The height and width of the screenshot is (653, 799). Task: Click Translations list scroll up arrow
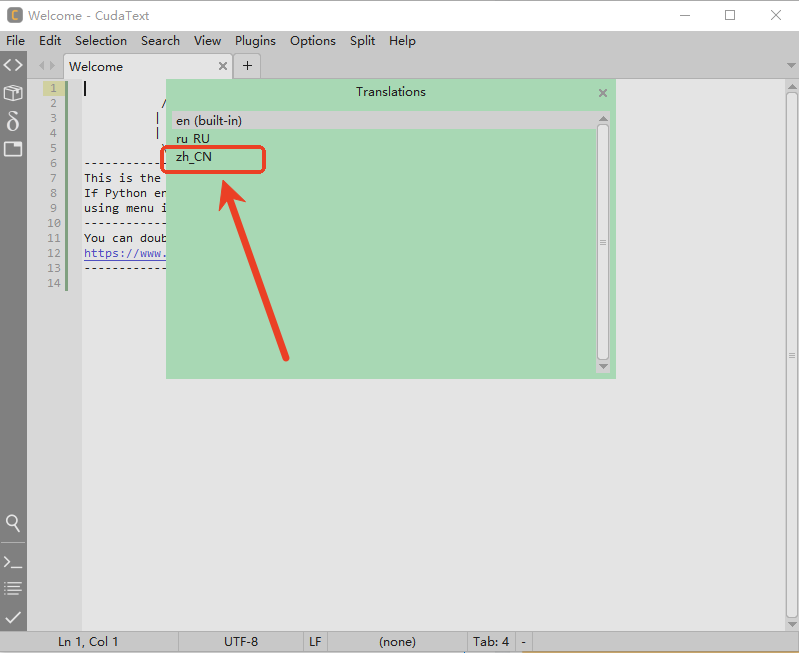tap(603, 118)
